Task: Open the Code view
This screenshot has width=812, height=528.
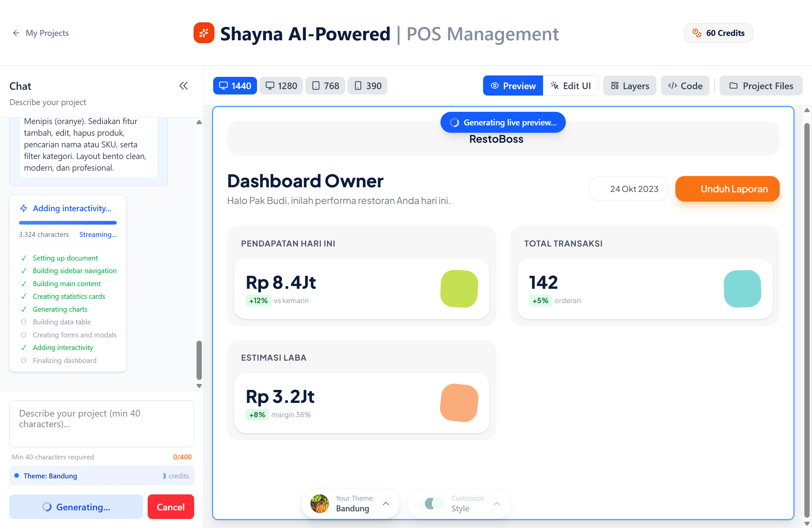Action: [685, 86]
